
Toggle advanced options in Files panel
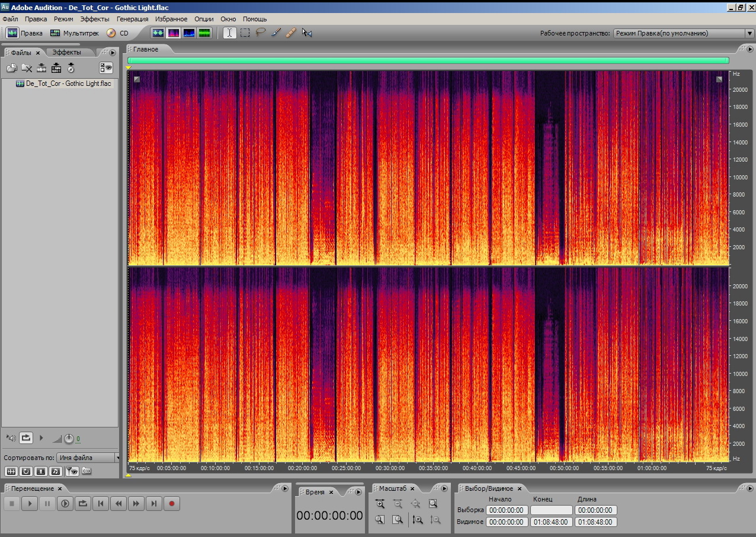[x=106, y=67]
